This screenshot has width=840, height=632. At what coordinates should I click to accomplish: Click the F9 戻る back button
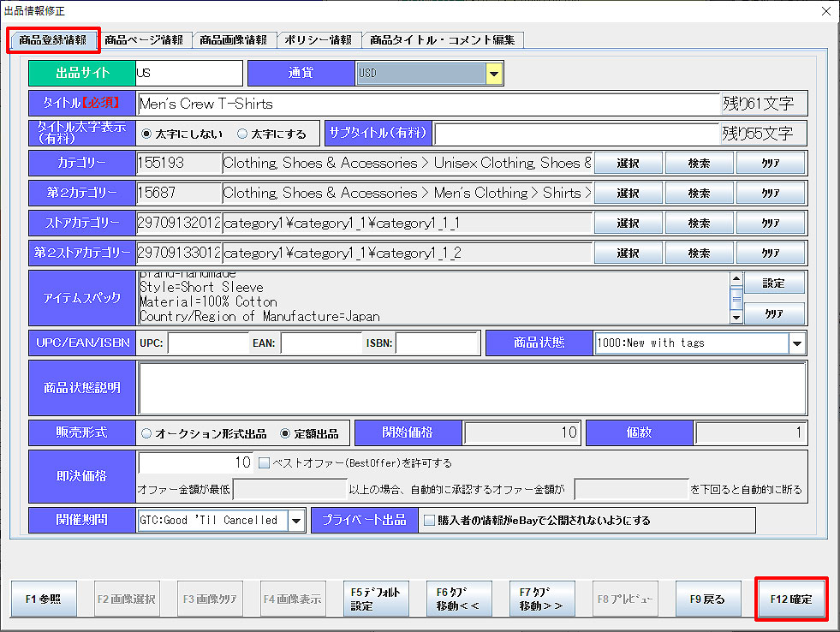point(707,599)
